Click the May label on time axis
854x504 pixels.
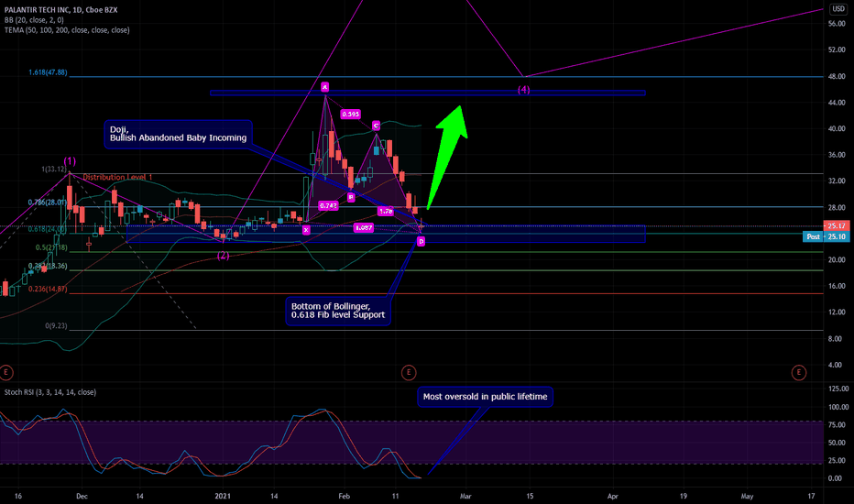[748, 497]
